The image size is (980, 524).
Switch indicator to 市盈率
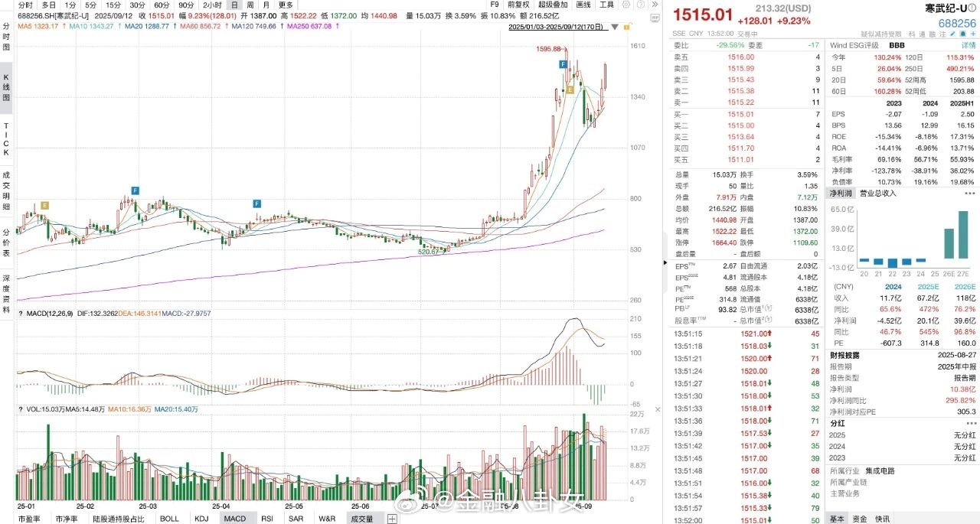click(x=29, y=519)
